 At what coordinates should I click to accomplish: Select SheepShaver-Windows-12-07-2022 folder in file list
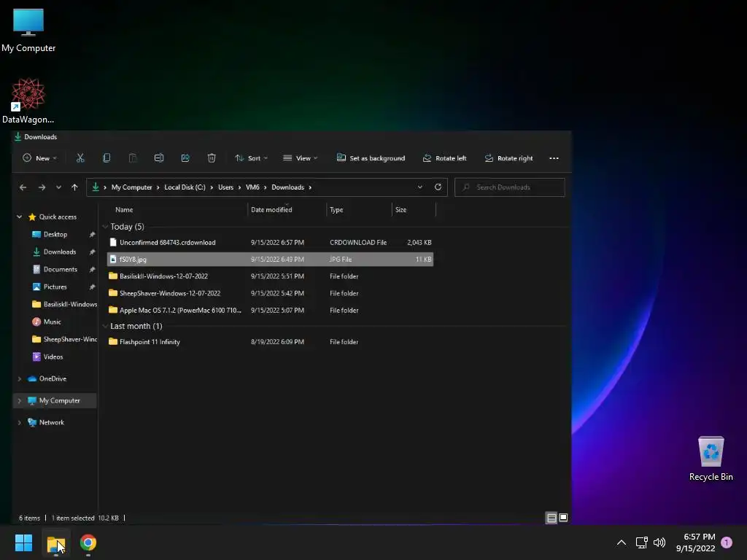pos(270,293)
